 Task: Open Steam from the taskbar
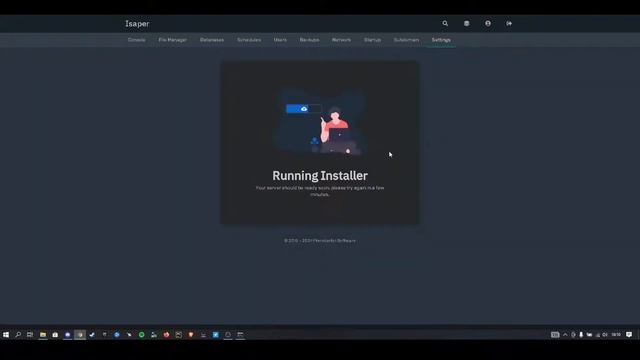click(x=92, y=335)
